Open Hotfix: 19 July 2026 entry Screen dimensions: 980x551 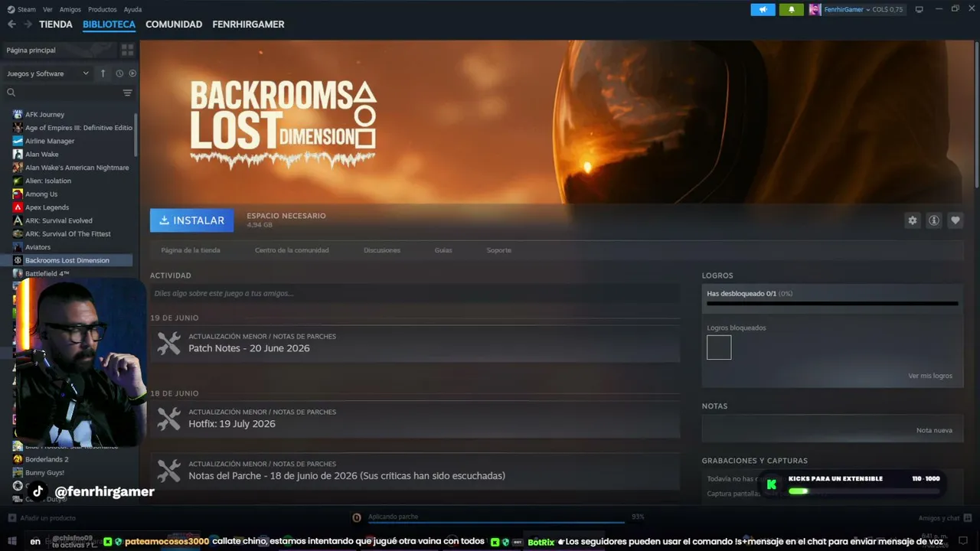[415, 419]
